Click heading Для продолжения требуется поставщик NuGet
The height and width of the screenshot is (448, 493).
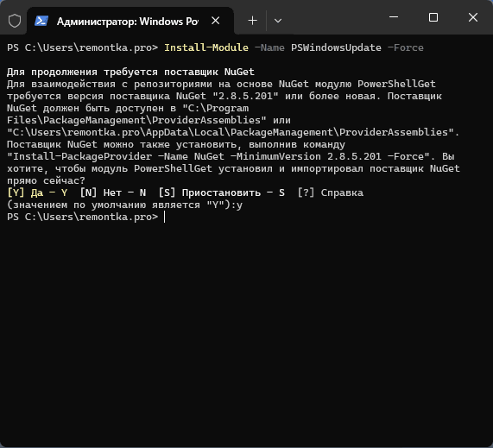click(x=130, y=72)
